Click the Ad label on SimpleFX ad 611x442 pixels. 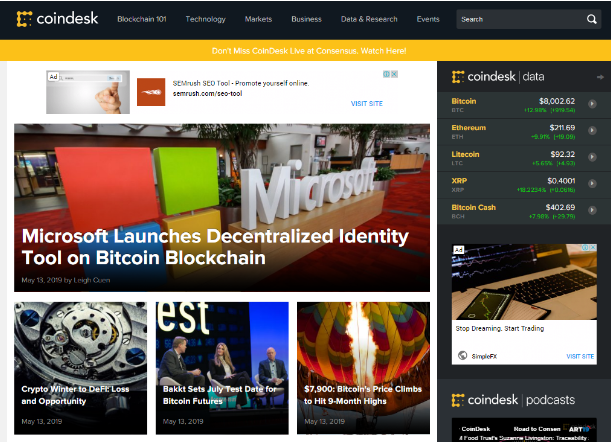click(x=459, y=249)
